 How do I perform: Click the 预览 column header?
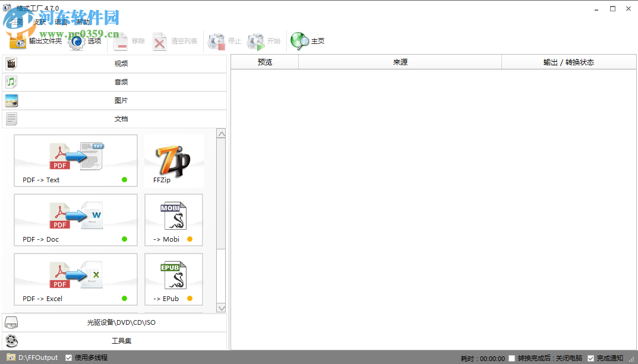pyautogui.click(x=265, y=62)
